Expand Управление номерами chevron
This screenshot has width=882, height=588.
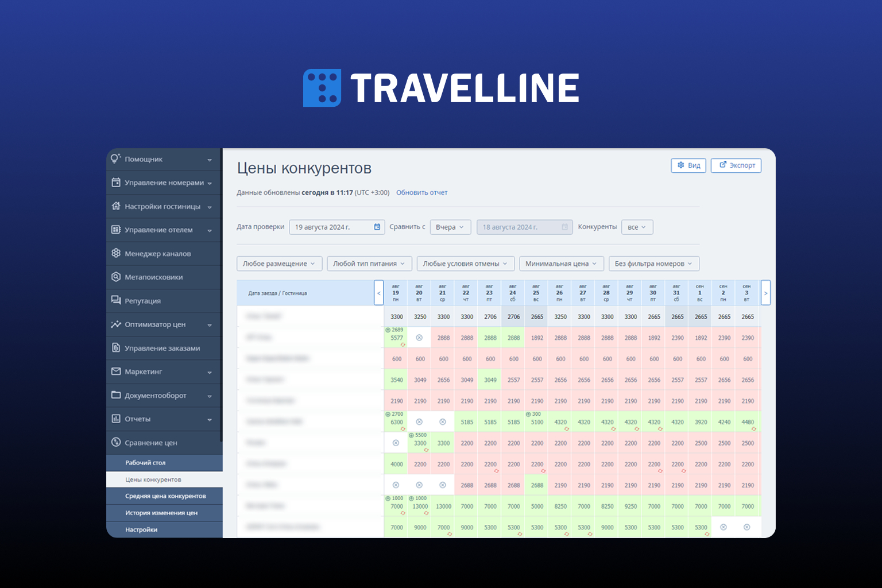click(210, 183)
